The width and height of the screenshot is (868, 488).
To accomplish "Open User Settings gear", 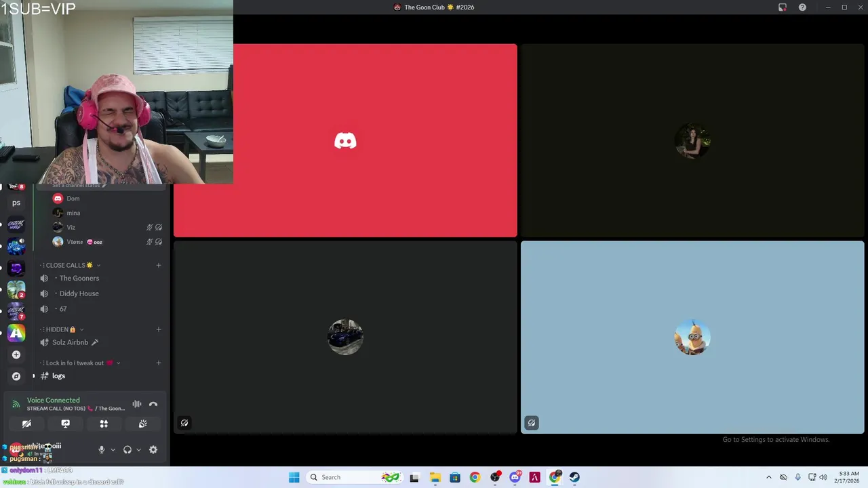I will click(153, 449).
